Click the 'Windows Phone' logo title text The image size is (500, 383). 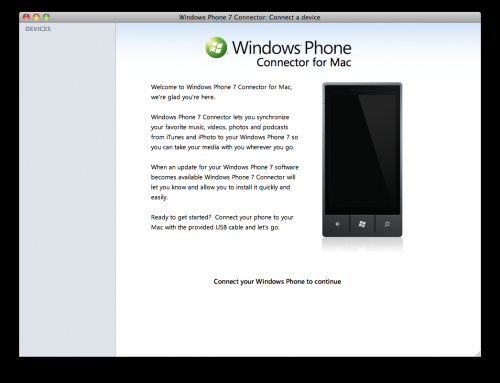292,48
